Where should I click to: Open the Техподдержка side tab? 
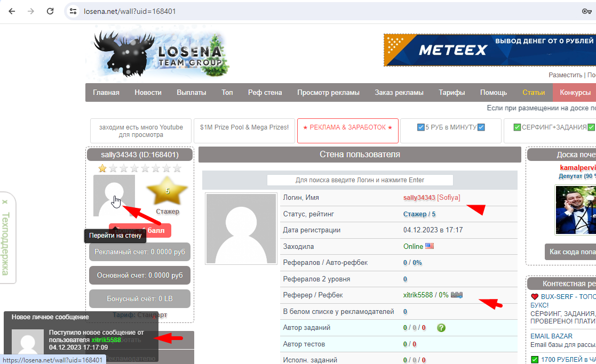[x=5, y=244]
